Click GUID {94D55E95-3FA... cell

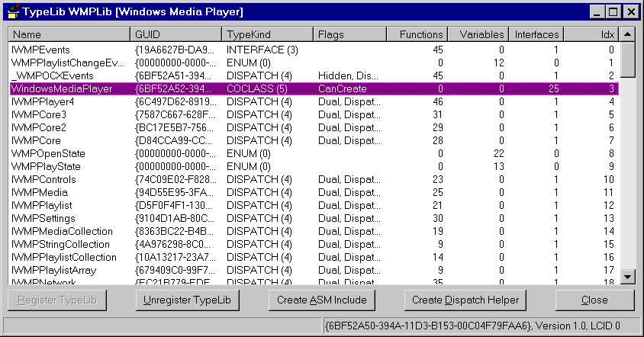click(x=174, y=192)
